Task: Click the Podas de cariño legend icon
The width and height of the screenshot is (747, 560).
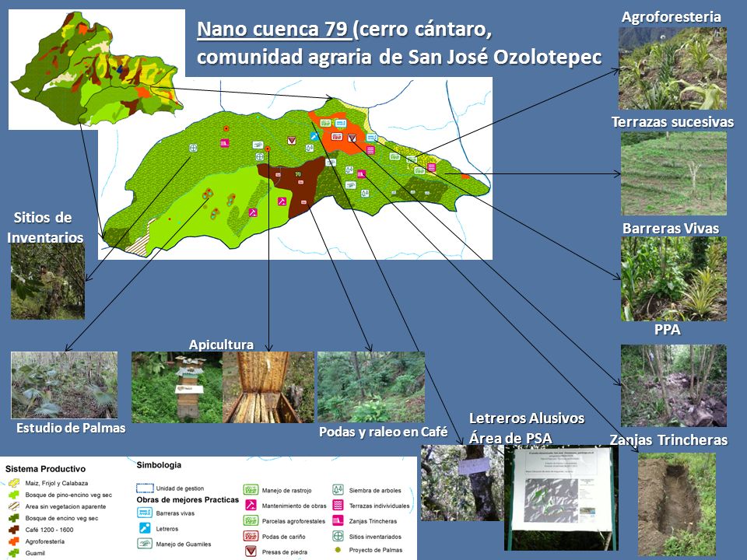Action: point(251,536)
